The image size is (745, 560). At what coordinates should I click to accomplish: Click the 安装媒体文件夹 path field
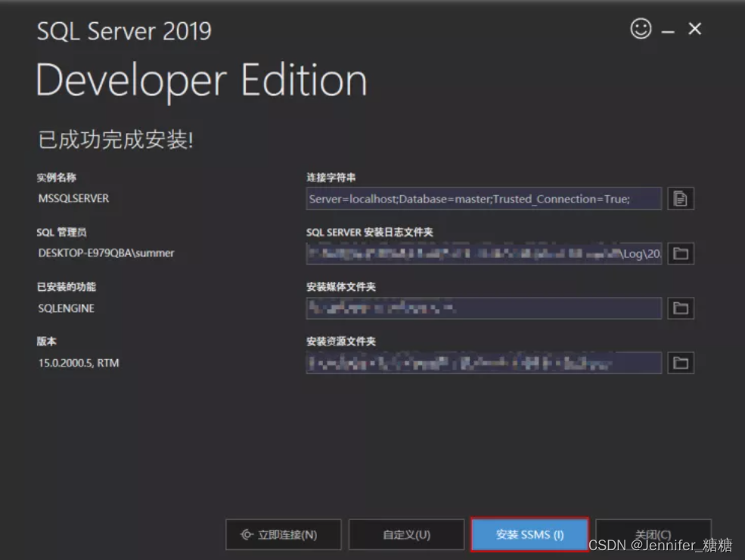(x=484, y=308)
